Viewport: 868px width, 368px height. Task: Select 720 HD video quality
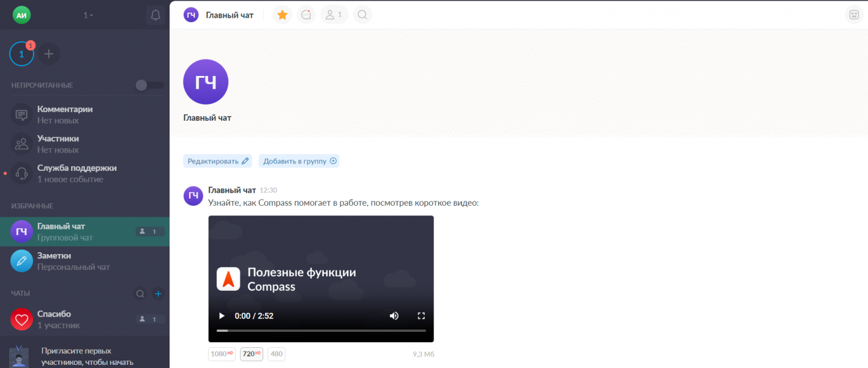click(x=252, y=354)
